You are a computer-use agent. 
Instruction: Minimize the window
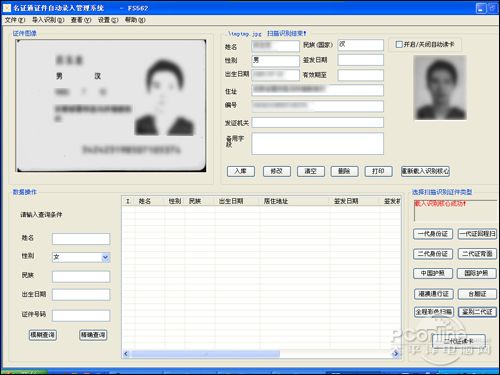click(481, 8)
